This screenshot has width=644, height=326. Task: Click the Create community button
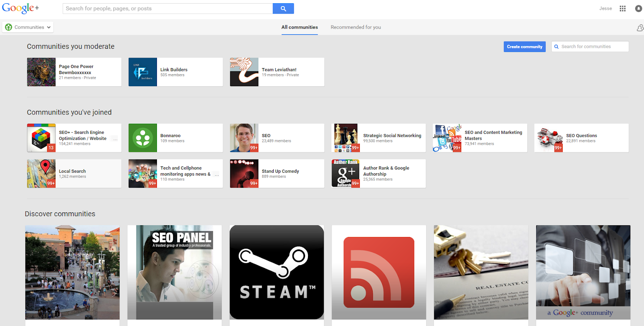(x=524, y=47)
